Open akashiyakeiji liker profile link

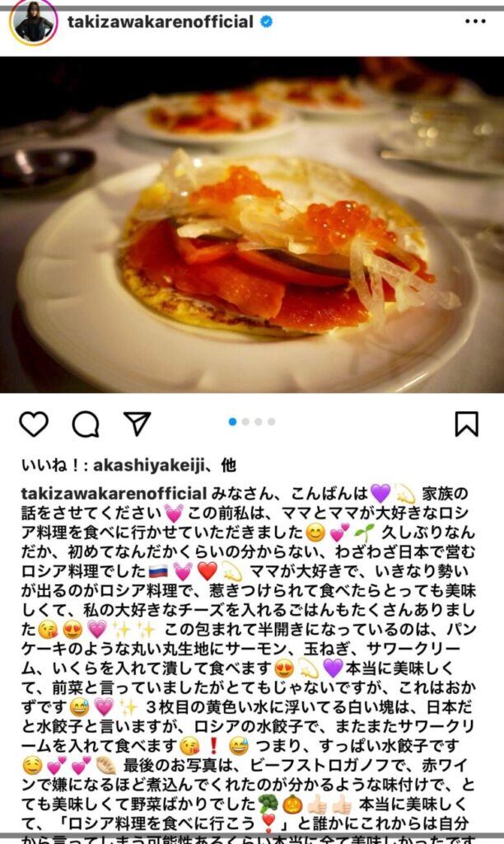point(149,466)
